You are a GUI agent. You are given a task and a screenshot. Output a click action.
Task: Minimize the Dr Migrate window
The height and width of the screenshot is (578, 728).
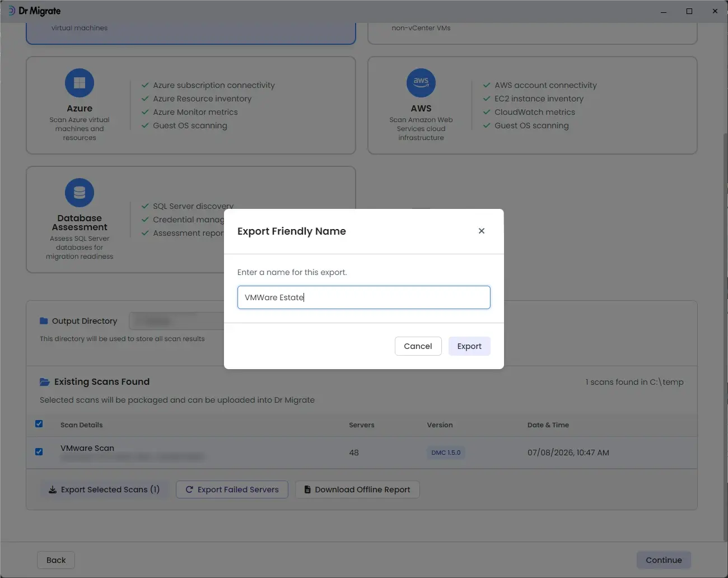pos(664,11)
